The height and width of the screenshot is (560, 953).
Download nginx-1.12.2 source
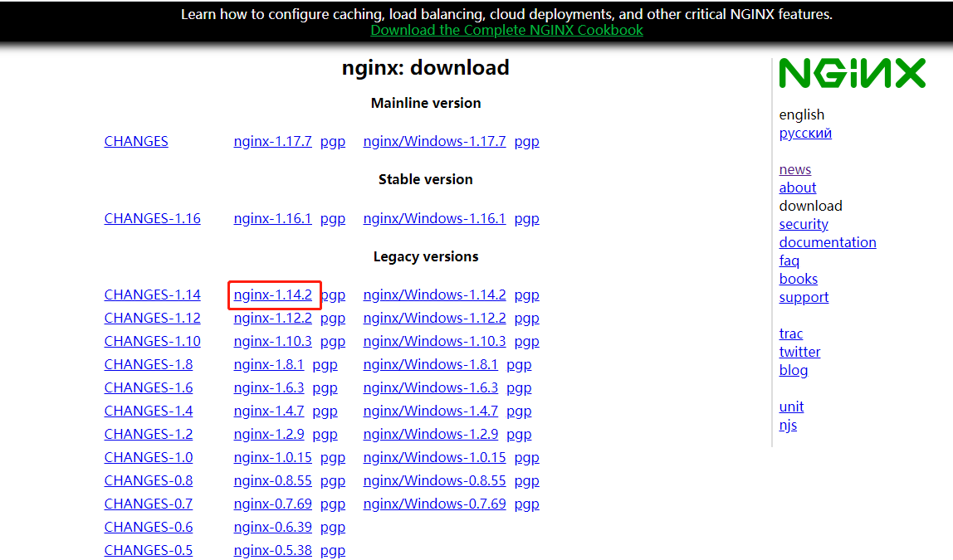click(x=272, y=319)
